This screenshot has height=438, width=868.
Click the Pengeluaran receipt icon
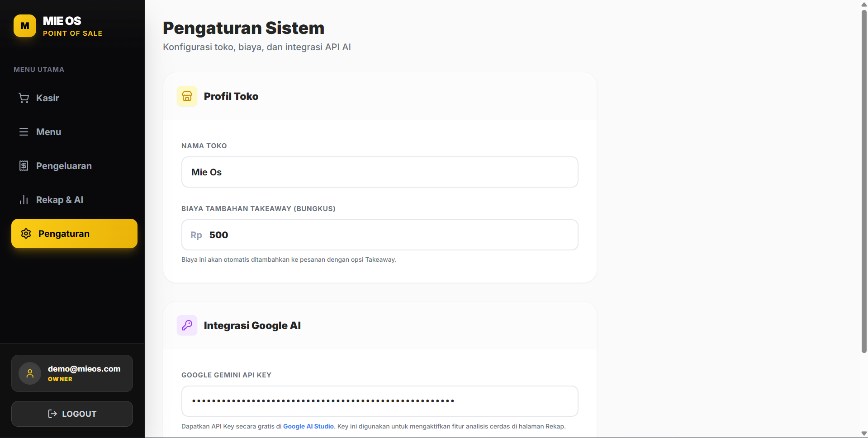(x=24, y=166)
